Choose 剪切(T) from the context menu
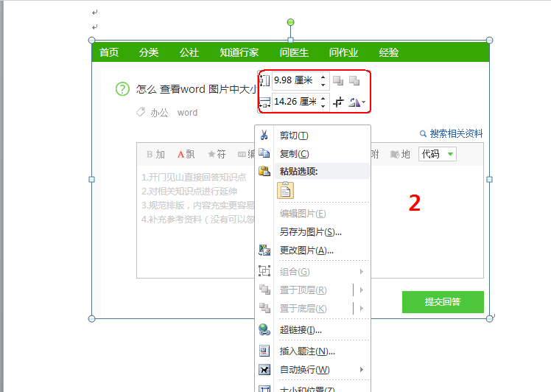 tap(294, 136)
